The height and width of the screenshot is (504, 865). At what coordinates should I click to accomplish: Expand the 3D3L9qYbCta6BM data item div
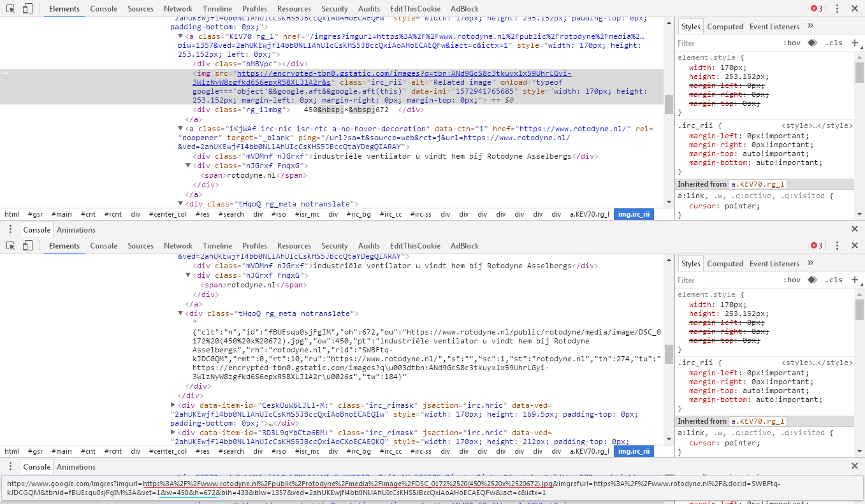(x=173, y=432)
